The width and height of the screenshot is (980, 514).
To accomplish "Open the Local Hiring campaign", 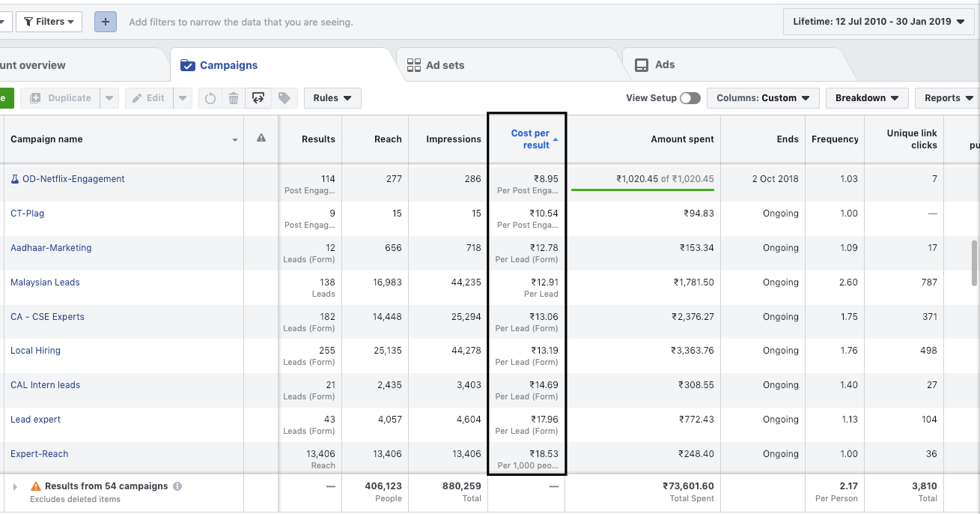I will 35,351.
